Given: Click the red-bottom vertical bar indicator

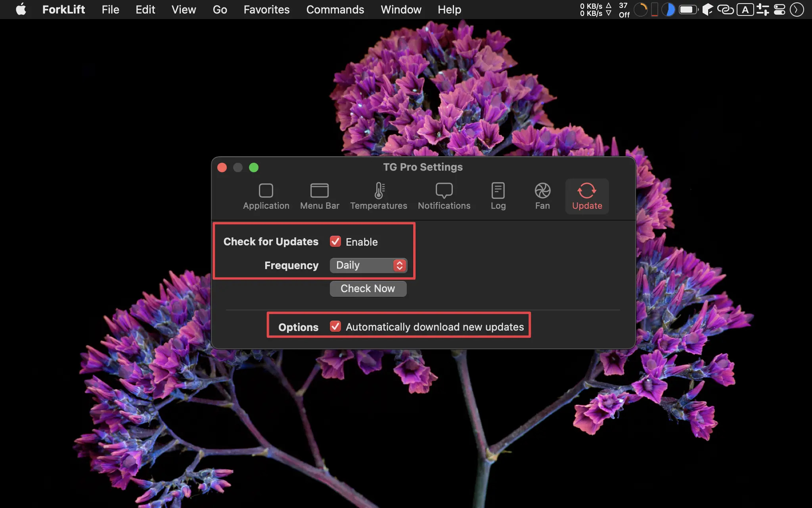Looking at the screenshot, I should point(655,10).
